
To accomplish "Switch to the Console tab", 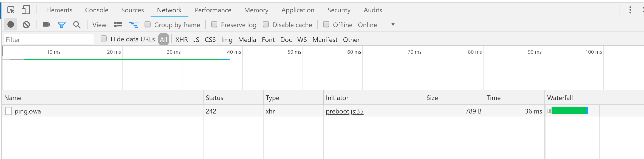I will 97,10.
